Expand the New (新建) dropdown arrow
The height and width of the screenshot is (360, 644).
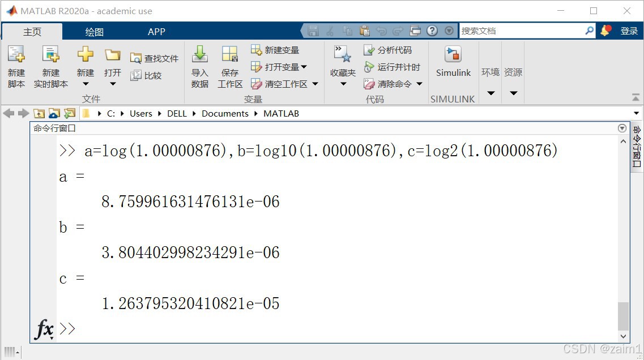pyautogui.click(x=86, y=84)
